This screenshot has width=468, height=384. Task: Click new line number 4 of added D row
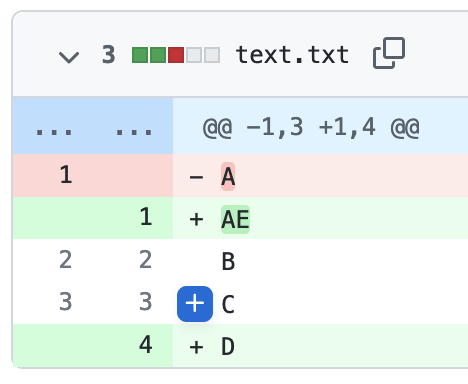tap(146, 345)
